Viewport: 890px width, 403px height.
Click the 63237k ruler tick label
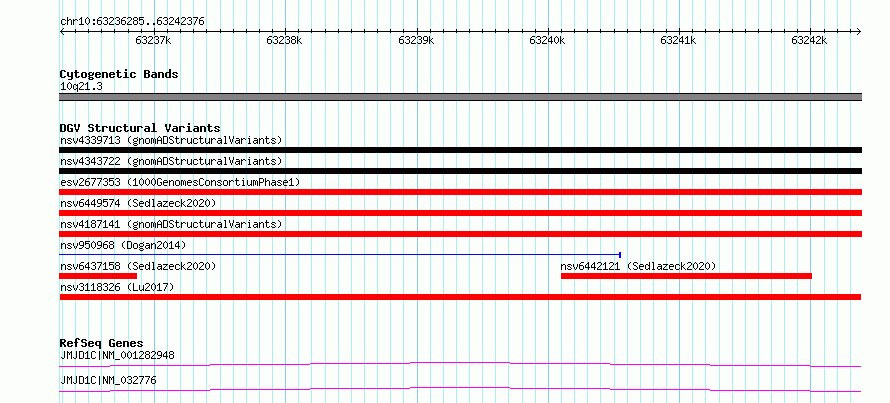pyautogui.click(x=153, y=41)
